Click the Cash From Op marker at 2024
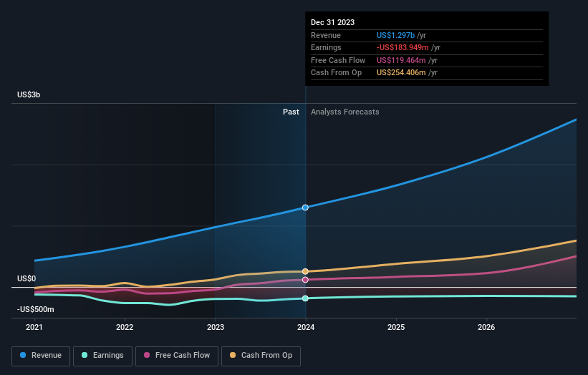The image size is (588, 375). click(x=305, y=271)
